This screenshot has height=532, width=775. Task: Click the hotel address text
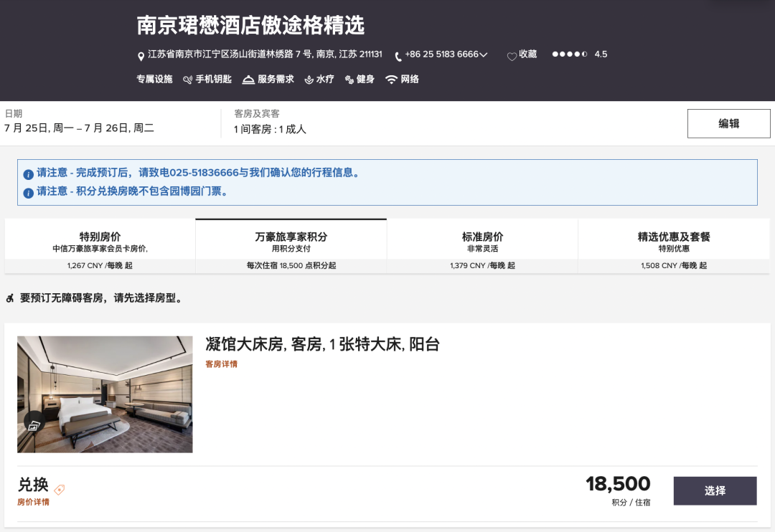(x=265, y=54)
